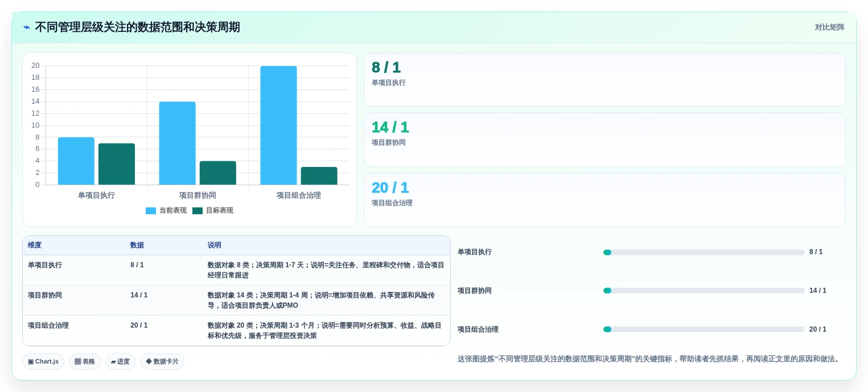868x392 pixels.
Task: Click the 8 / 1 progress value
Action: 816,252
